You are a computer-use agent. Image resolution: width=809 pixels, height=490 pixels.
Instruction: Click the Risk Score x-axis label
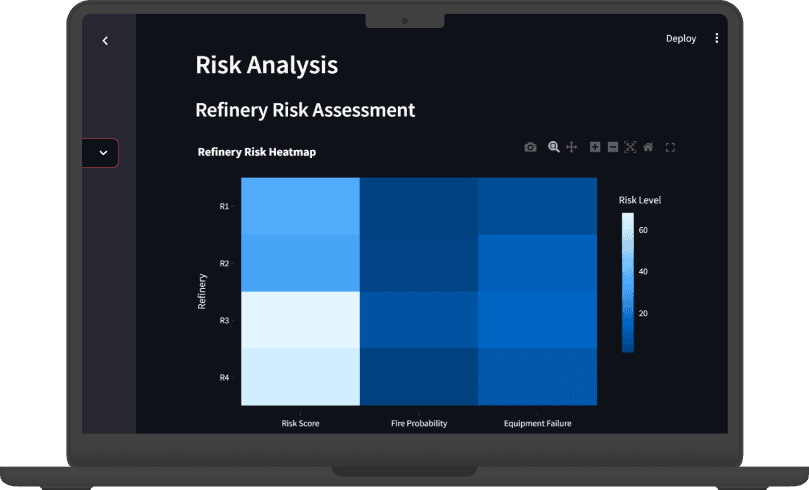(x=300, y=423)
